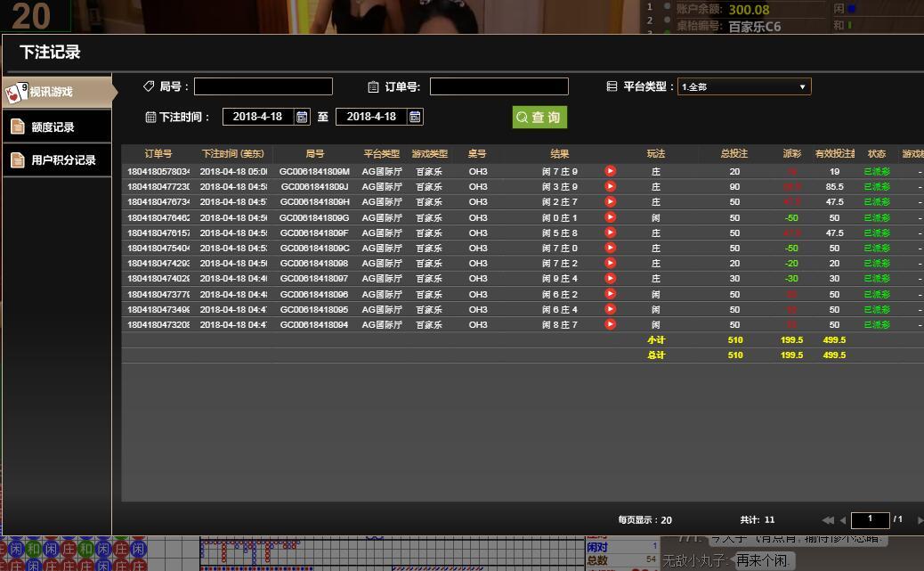This screenshot has height=571, width=924.
Task: Focus the 订单号 order number field
Action: click(x=498, y=86)
